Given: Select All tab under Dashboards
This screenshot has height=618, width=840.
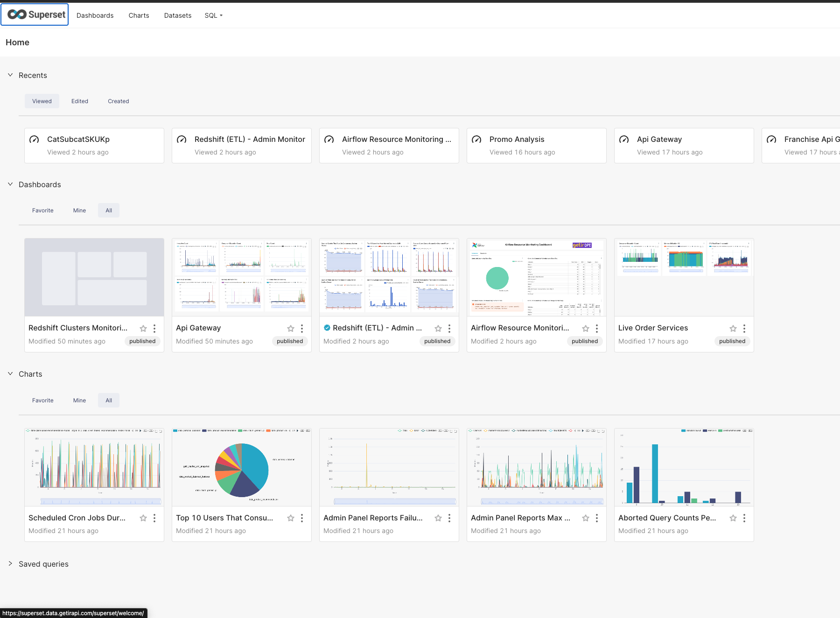Looking at the screenshot, I should [x=109, y=210].
